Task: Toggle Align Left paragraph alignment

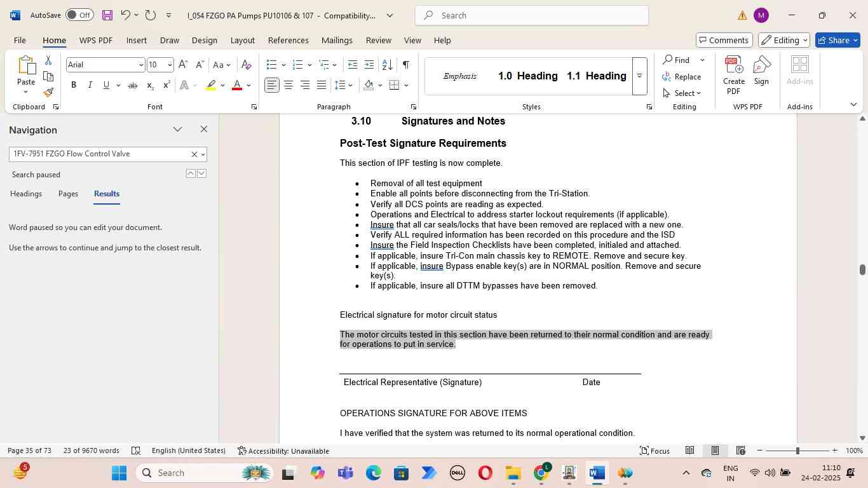Action: point(272,85)
